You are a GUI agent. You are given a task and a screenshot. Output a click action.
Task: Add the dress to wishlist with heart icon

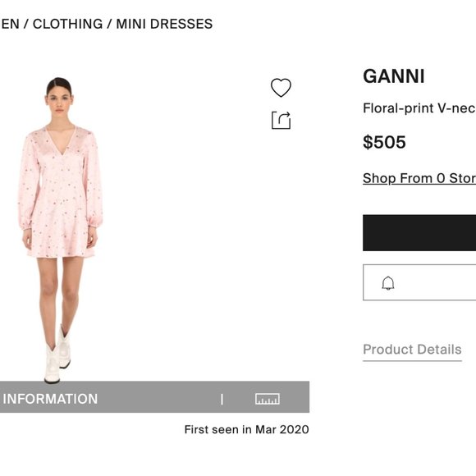(281, 88)
